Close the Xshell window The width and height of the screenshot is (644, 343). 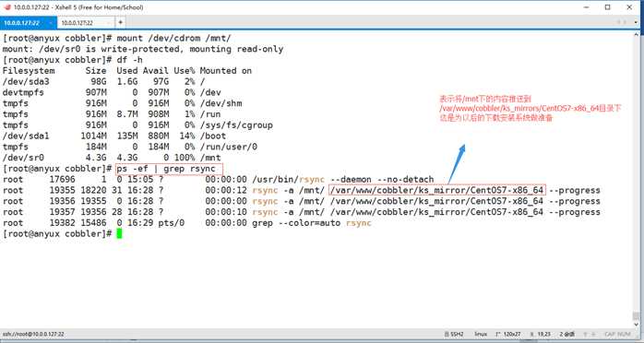[x=629, y=7]
